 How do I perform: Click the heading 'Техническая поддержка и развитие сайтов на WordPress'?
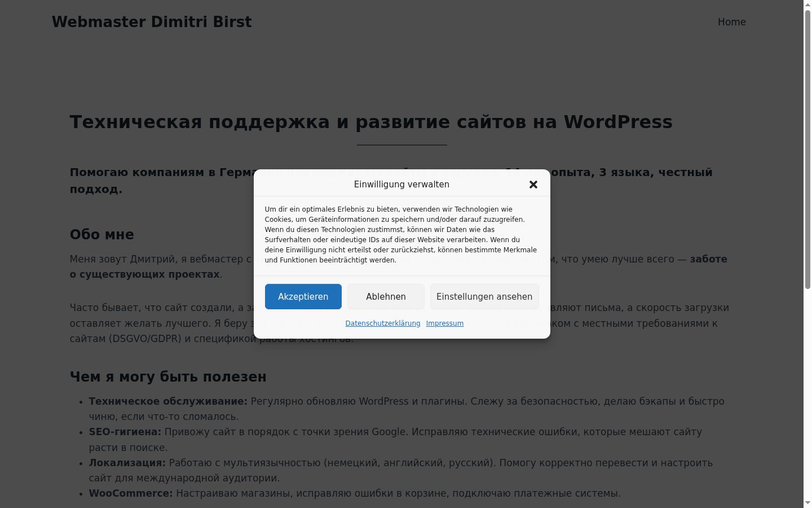pos(371,122)
